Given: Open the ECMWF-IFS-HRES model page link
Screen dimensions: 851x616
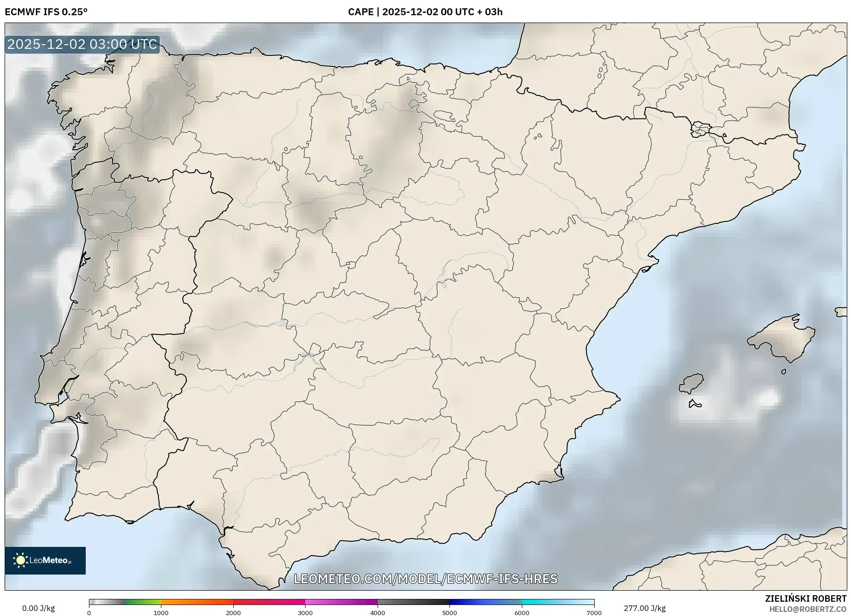Looking at the screenshot, I should [x=504, y=578].
